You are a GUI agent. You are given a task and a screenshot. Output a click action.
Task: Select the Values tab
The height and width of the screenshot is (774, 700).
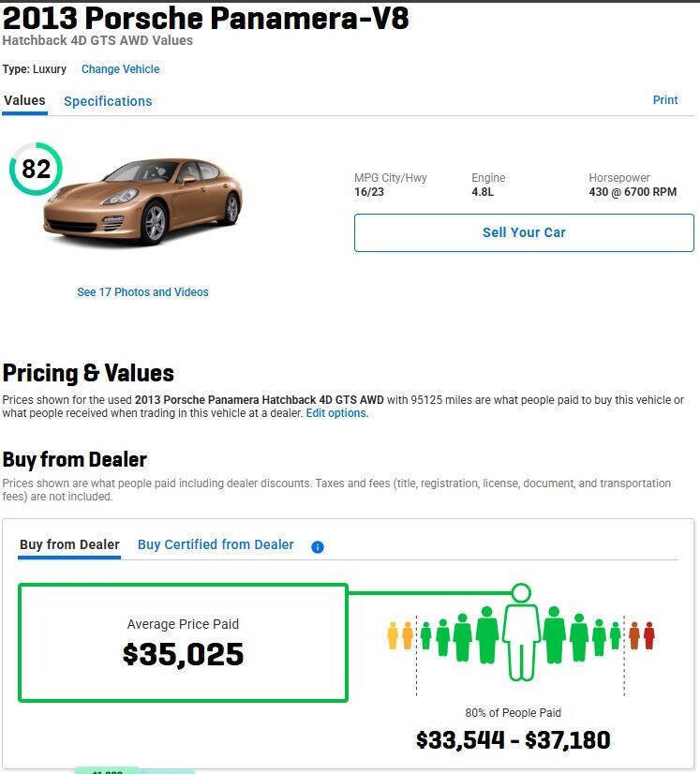(24, 100)
